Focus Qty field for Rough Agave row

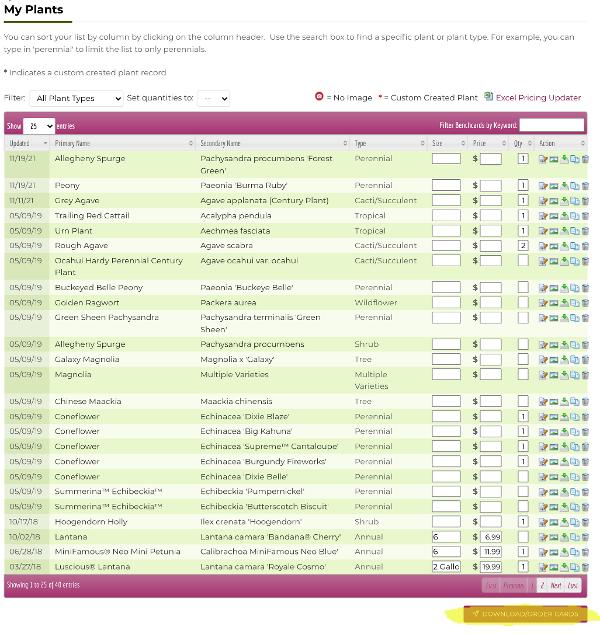[x=523, y=245]
